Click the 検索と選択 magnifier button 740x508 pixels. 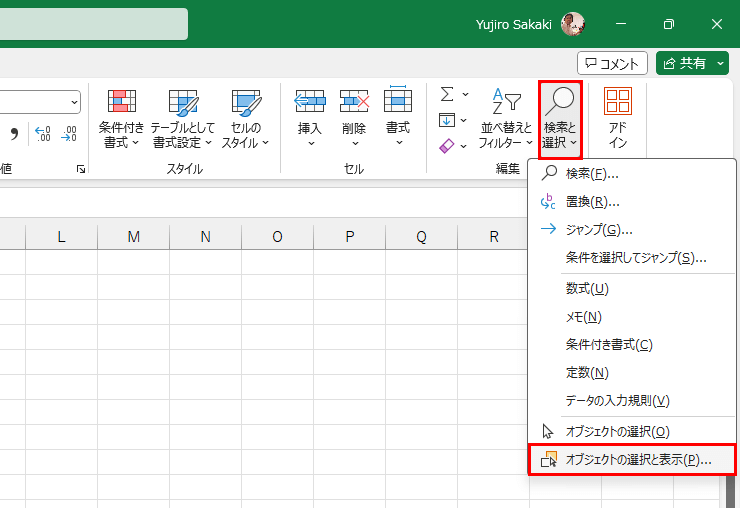560,119
